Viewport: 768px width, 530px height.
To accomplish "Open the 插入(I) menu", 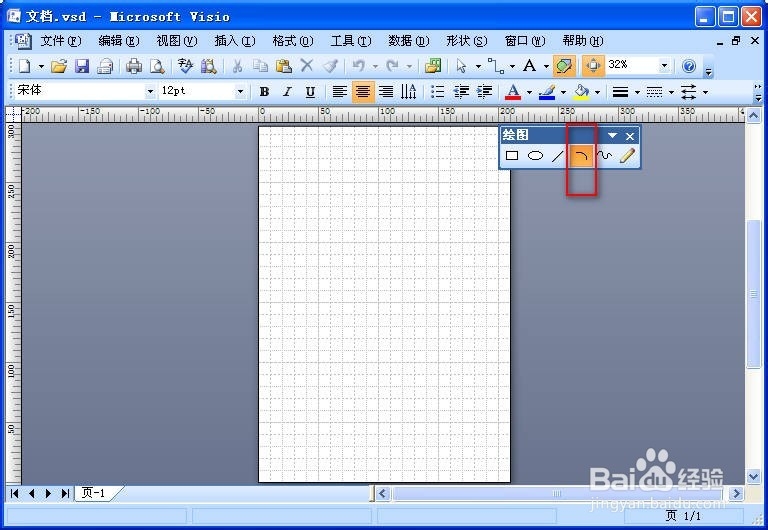I will pos(235,41).
